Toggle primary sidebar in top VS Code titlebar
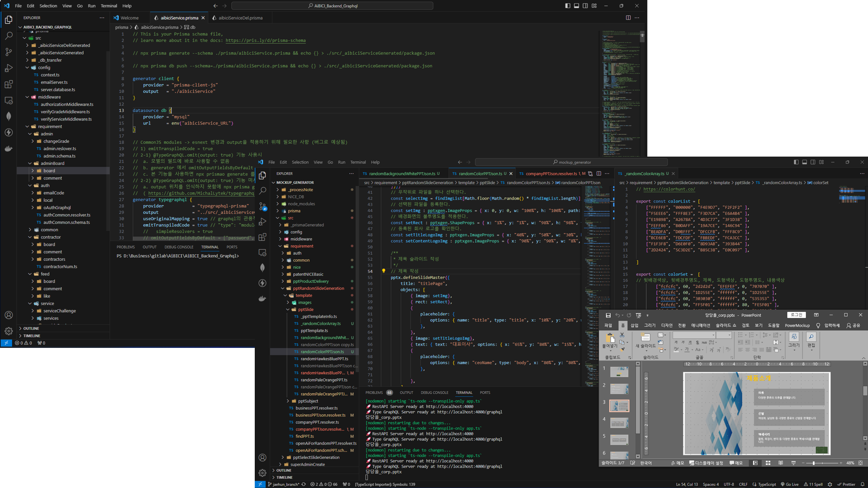Image resolution: width=868 pixels, height=488 pixels. [x=568, y=6]
